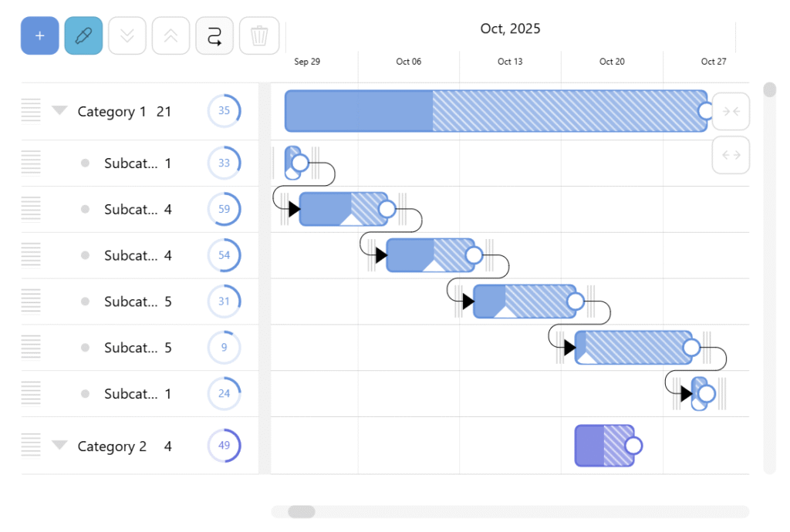Viewport: 790px width, 532px height.
Task: Click drag handle of Category 2 row
Action: point(31,446)
